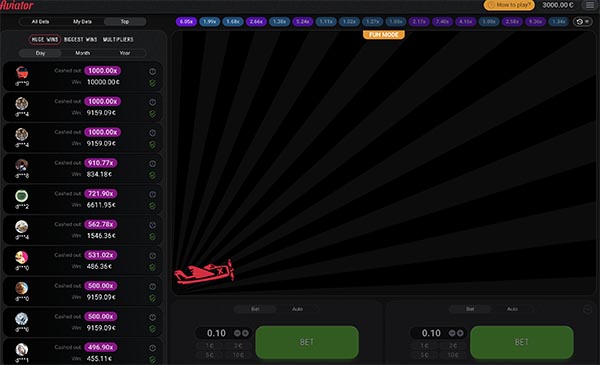This screenshot has width=600, height=365.
Task: Open the 2.66x round result pill
Action: (256, 22)
